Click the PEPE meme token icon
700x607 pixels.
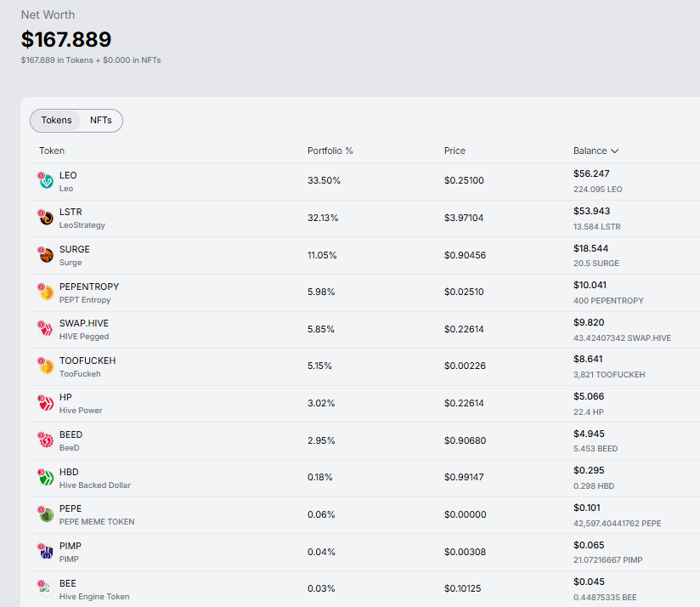tap(46, 514)
